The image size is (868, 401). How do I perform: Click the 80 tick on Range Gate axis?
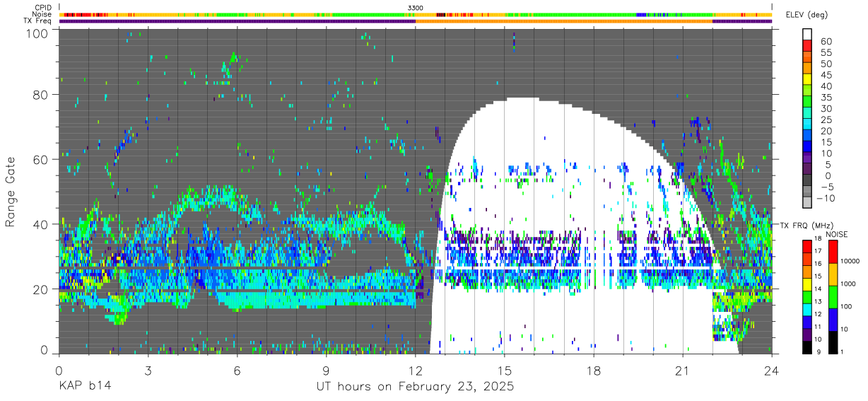40,95
